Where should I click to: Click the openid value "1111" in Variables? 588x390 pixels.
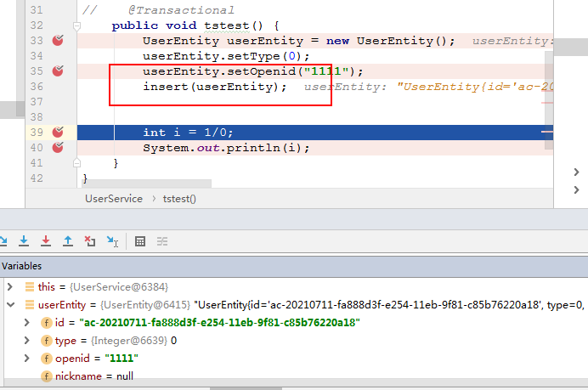[122, 359]
